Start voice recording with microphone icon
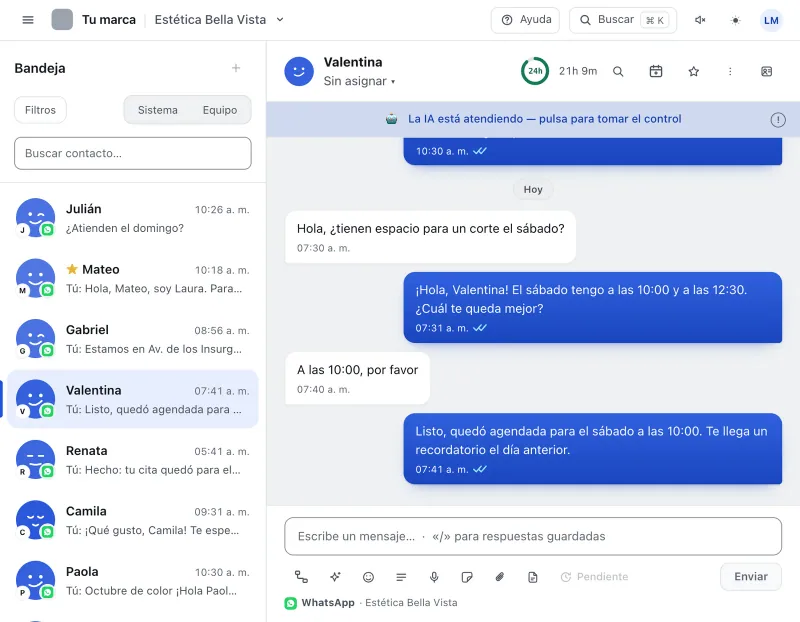 tap(434, 577)
